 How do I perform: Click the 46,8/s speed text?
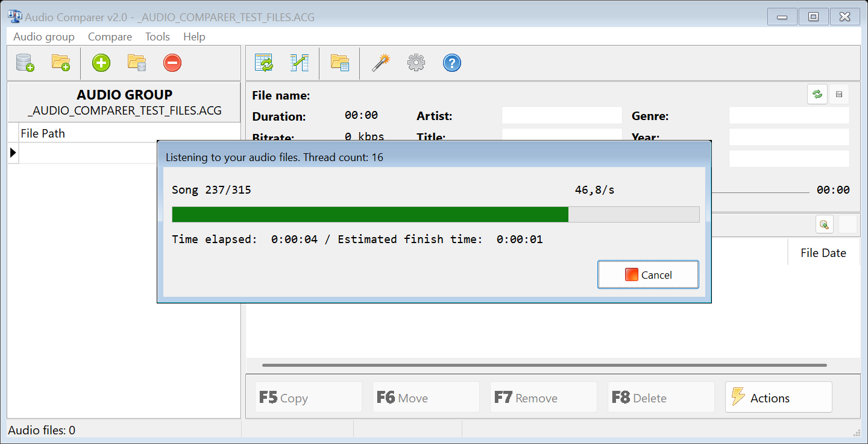[594, 190]
